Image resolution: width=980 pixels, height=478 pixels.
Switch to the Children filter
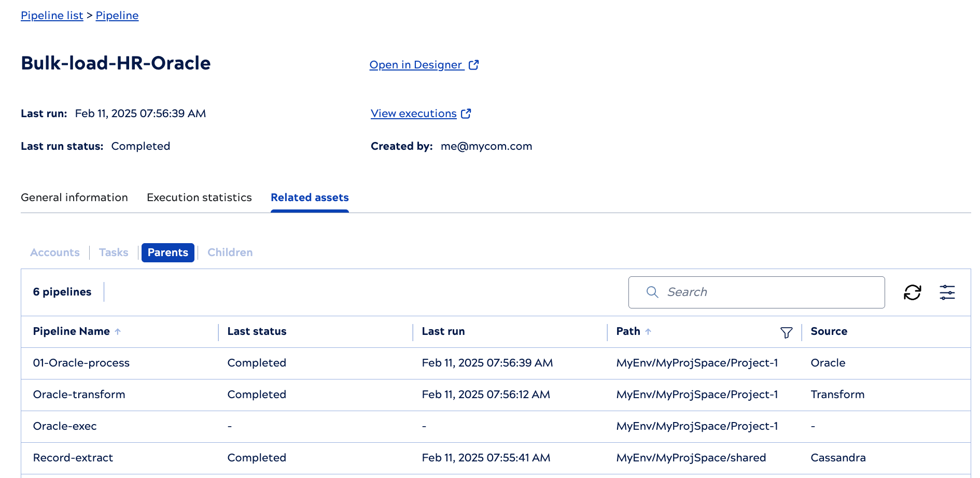point(230,252)
